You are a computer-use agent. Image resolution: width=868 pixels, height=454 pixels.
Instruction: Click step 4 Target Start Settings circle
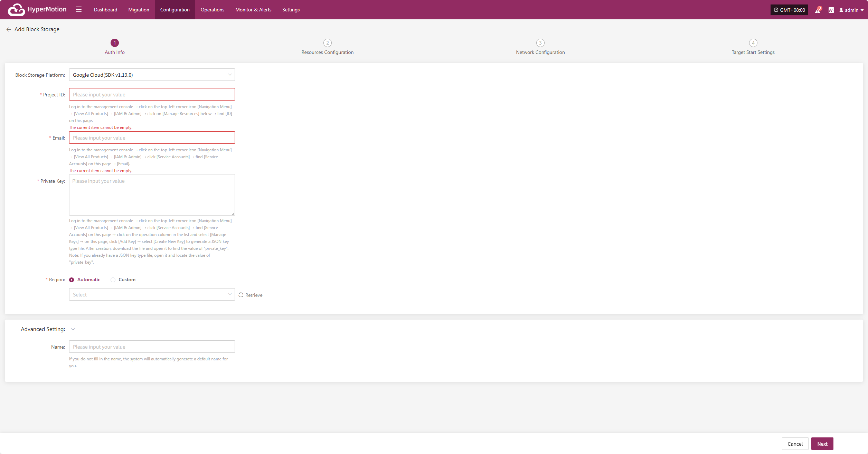click(x=753, y=43)
